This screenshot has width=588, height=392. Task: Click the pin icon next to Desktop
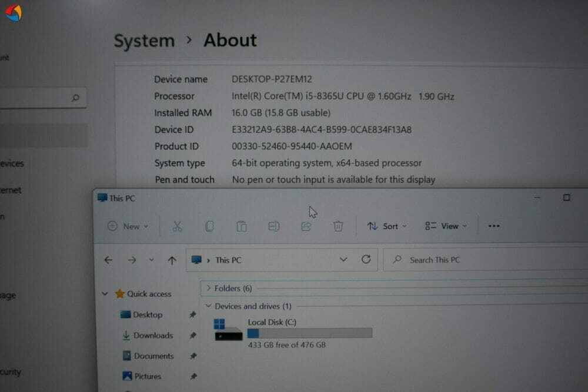coord(192,314)
